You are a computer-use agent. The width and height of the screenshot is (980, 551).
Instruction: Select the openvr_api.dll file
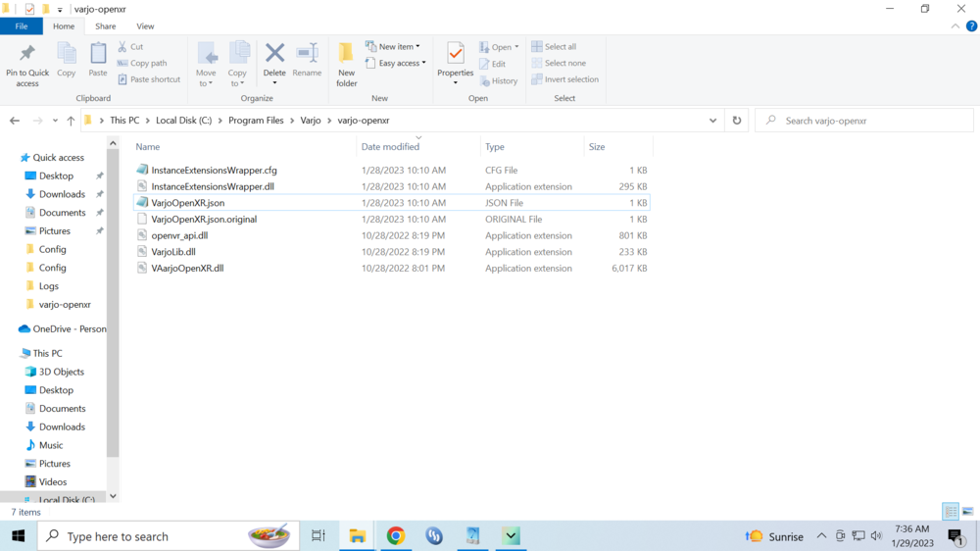[x=179, y=235]
